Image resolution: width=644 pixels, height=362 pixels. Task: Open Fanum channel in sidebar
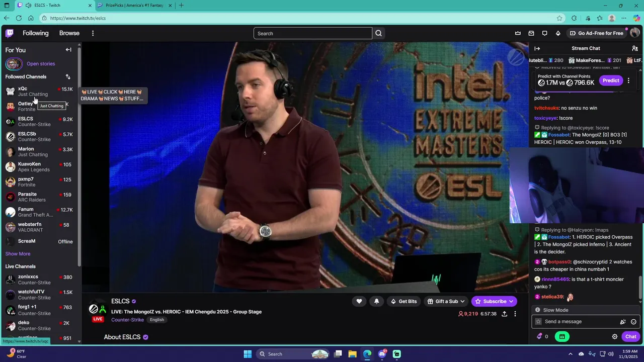39,212
